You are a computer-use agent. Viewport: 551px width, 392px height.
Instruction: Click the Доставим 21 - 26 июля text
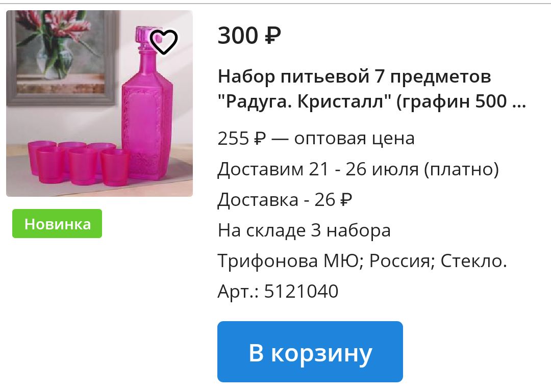point(318,169)
